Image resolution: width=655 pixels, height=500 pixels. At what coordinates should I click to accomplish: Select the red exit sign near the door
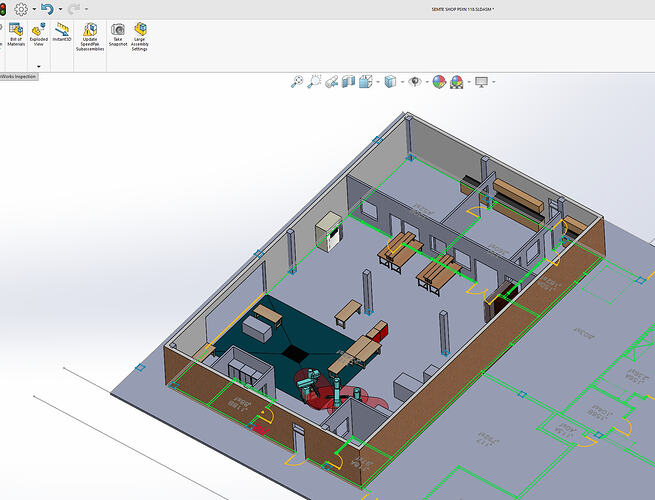pyautogui.click(x=261, y=429)
